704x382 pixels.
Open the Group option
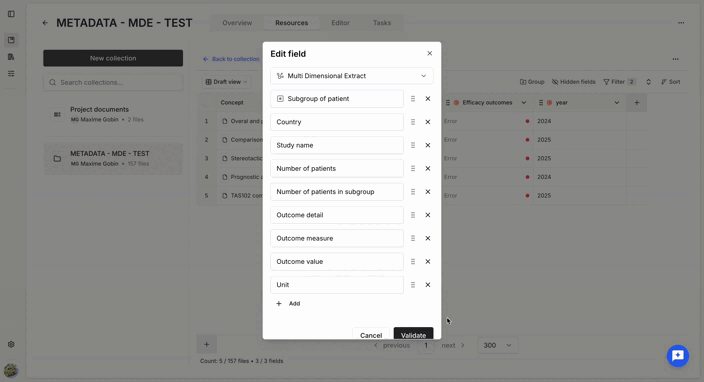[x=532, y=82]
